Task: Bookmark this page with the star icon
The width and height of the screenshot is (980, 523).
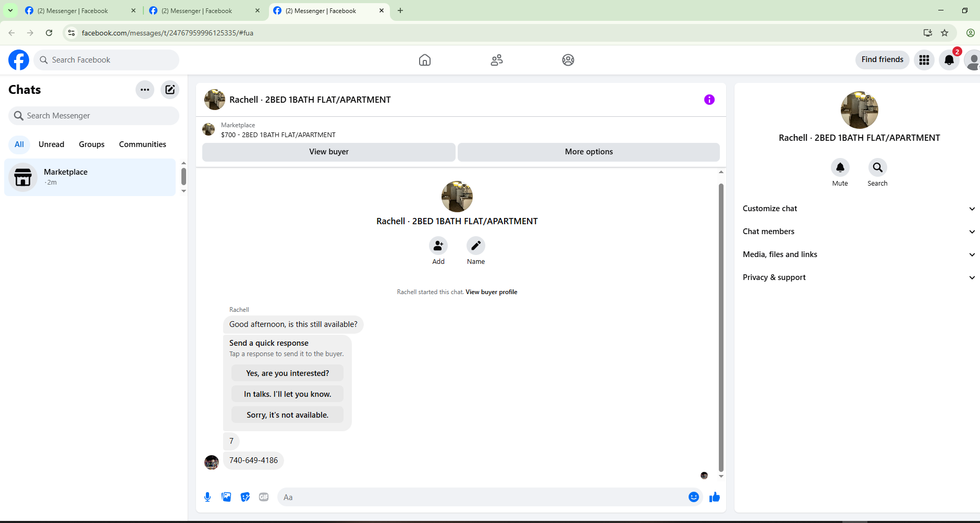Action: (x=945, y=33)
